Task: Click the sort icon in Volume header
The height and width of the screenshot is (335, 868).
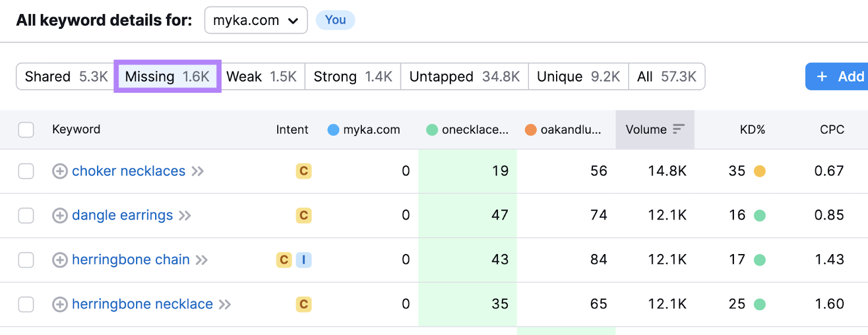Action: click(x=679, y=129)
